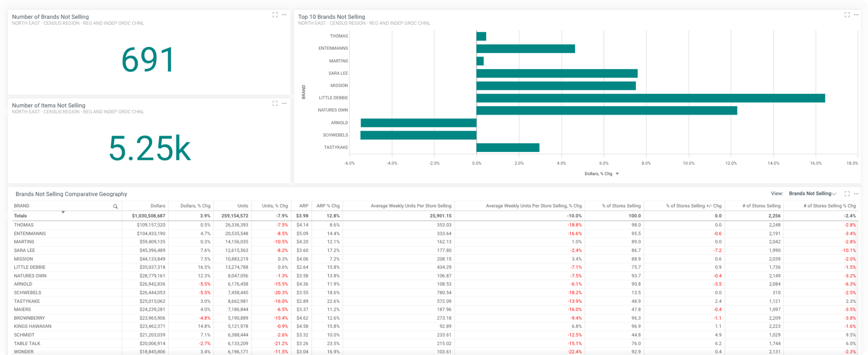This screenshot has height=355, width=868.
Task: Click the Brands Not Selling Comparative Geography title
Action: [71, 194]
